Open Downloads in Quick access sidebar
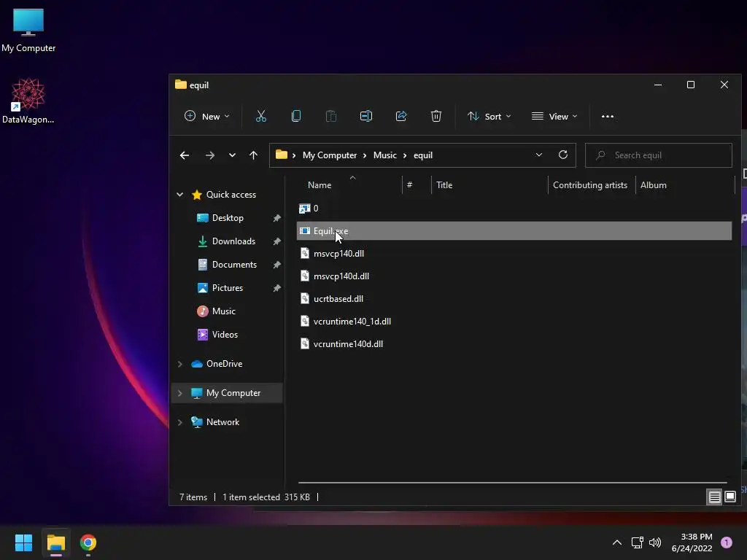Image resolution: width=747 pixels, height=560 pixels. (233, 241)
